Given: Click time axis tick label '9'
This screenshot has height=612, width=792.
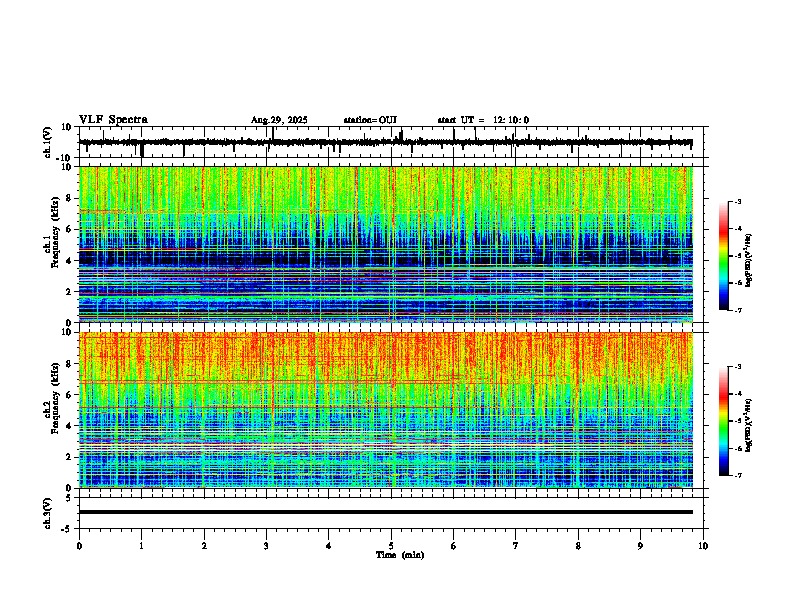Looking at the screenshot, I should pos(640,546).
